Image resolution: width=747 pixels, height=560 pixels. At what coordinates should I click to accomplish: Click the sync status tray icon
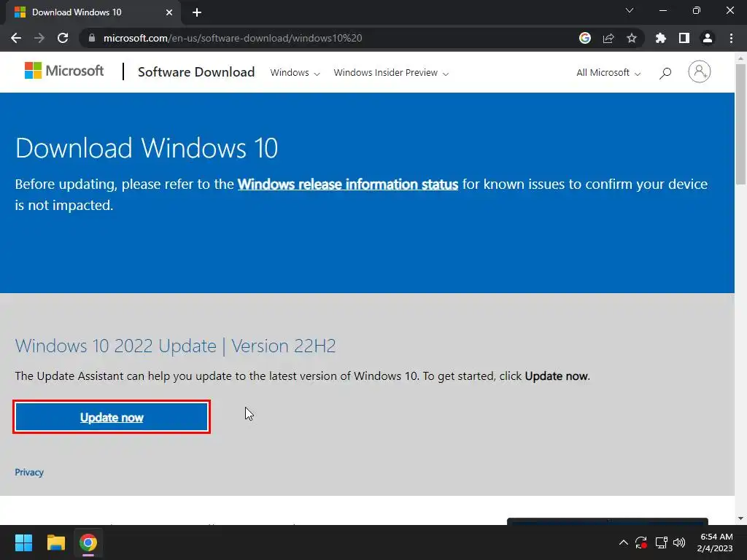(641, 542)
